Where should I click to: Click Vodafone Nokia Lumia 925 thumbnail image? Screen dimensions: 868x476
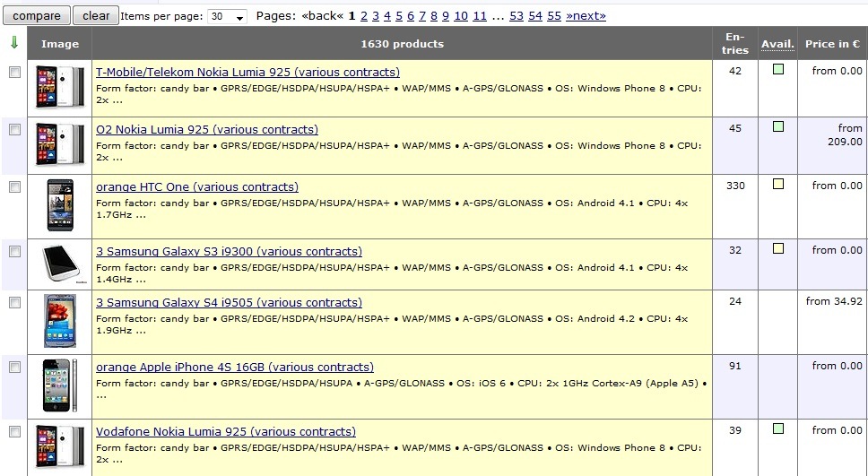(x=60, y=446)
